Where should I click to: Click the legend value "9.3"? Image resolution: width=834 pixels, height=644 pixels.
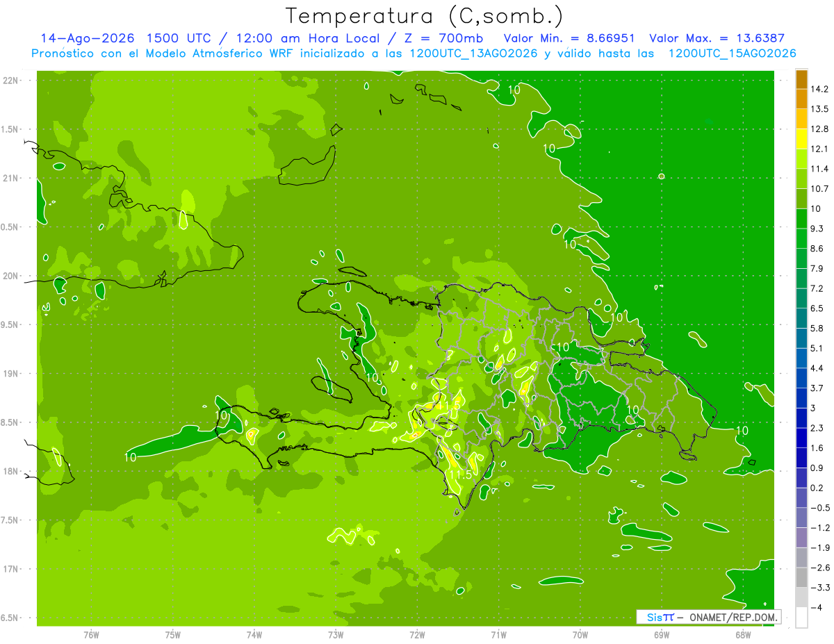(x=817, y=229)
